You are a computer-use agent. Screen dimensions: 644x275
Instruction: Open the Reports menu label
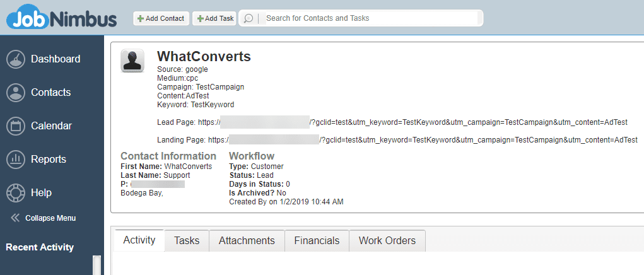point(49,159)
